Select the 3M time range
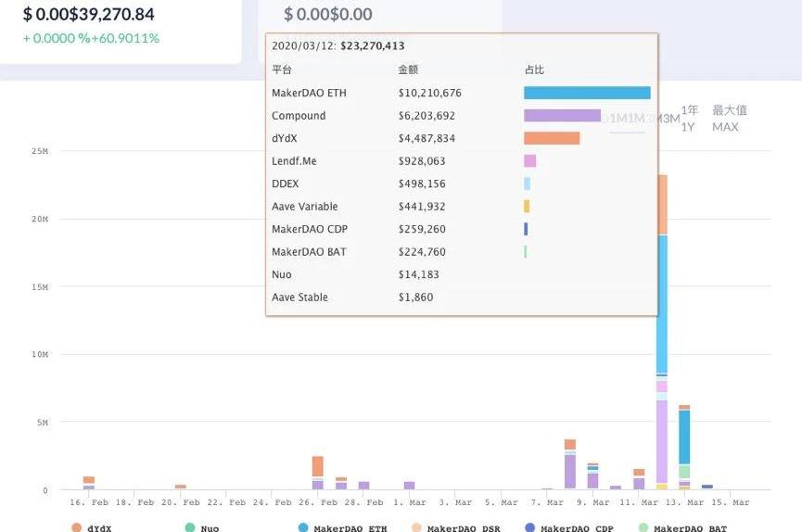Screen dimensions: 802x532 (669, 119)
